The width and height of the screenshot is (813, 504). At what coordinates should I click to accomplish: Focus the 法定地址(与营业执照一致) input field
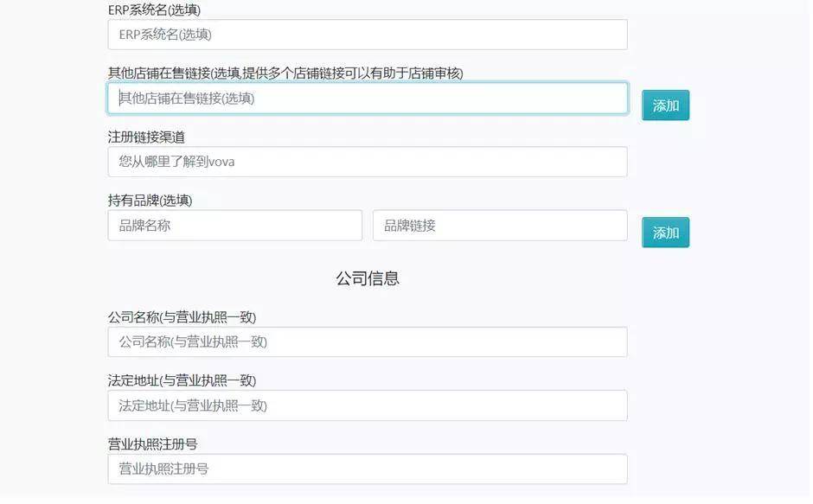pyautogui.click(x=367, y=405)
